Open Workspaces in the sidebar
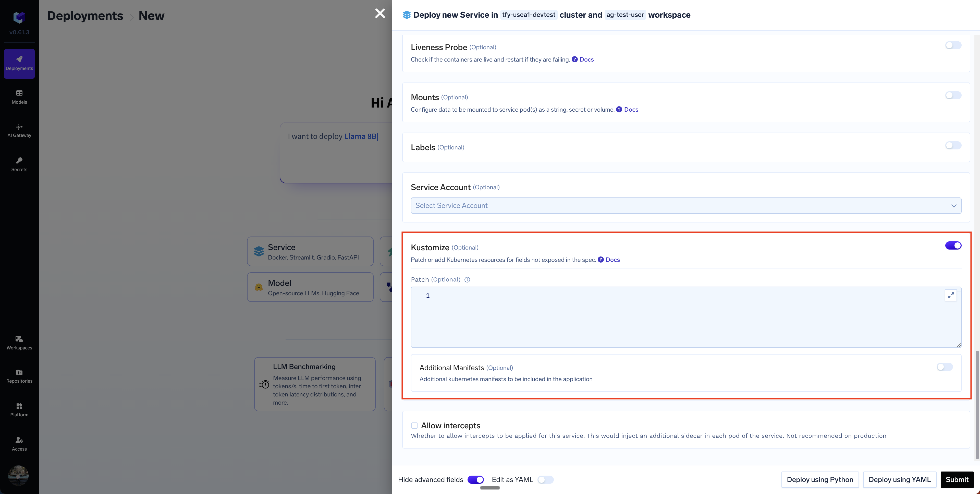Screen dimensions: 980x494 coord(19,343)
